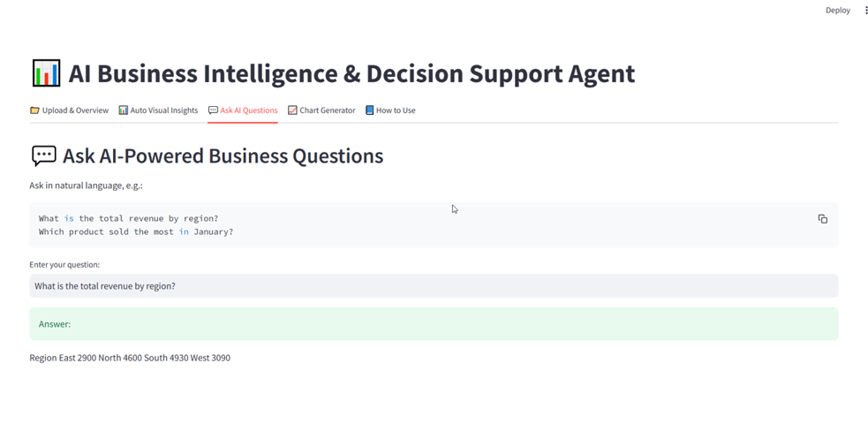Click the bar chart emoji in main title
This screenshot has height=424, width=868.
pyautogui.click(x=46, y=73)
